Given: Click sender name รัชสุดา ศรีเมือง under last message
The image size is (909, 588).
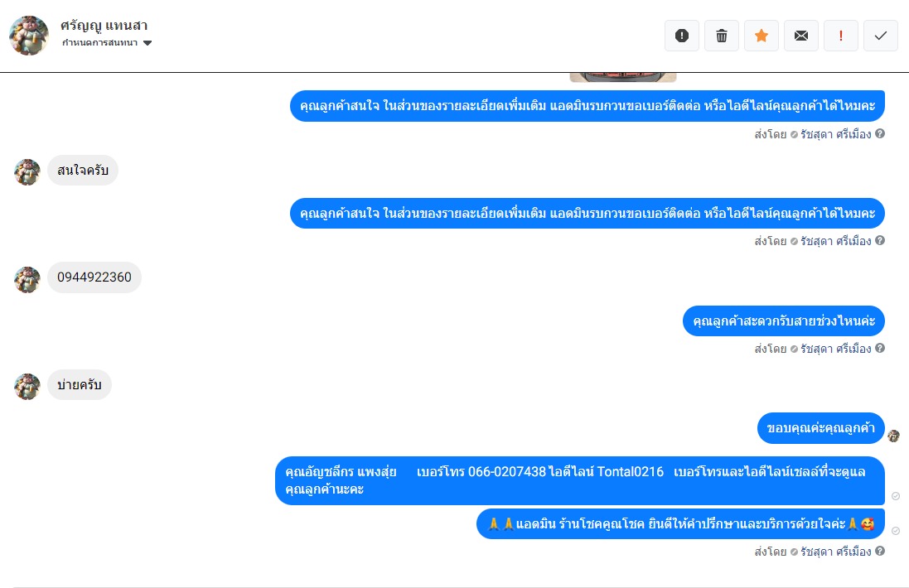Looking at the screenshot, I should (836, 552).
